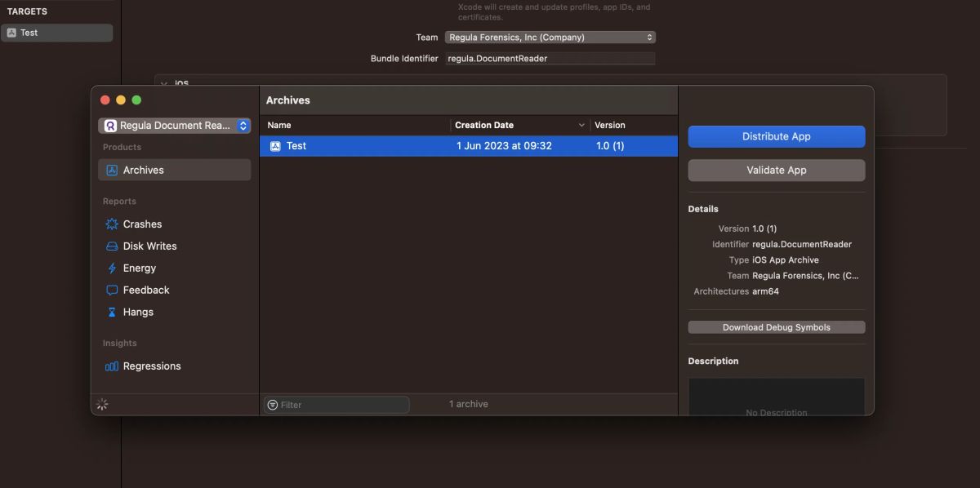Click the Test archive app icon
This screenshot has width=980, height=488.
275,146
